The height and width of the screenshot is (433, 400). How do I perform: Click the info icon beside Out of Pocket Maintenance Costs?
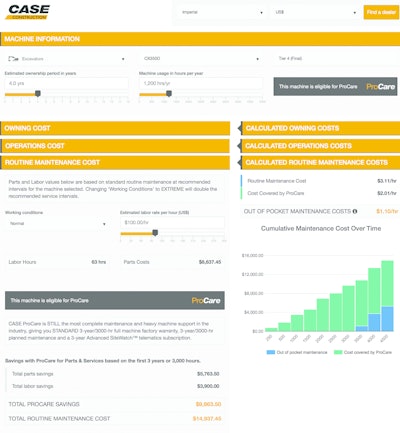pos(355,211)
